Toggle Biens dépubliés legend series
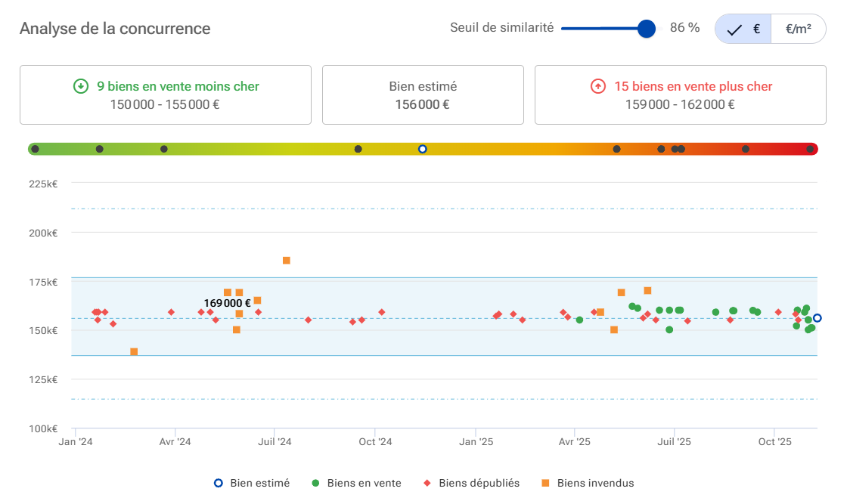This screenshot has height=504, width=847. pos(472,483)
